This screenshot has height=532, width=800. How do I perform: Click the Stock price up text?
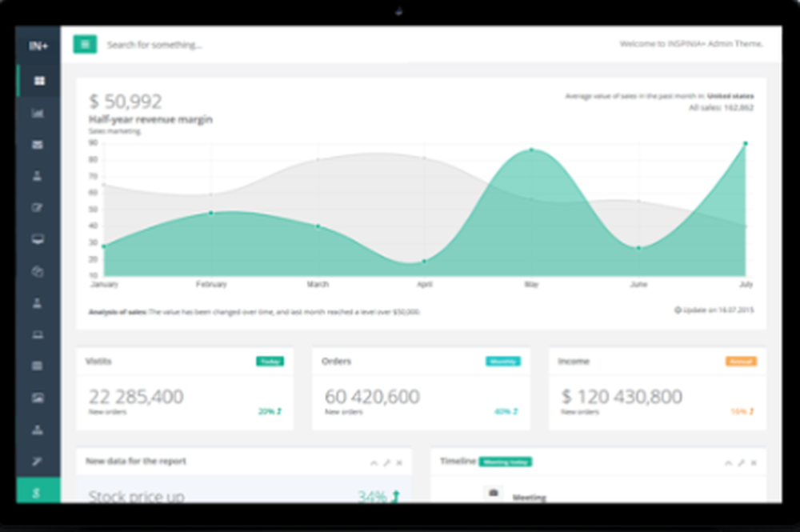pos(136,496)
